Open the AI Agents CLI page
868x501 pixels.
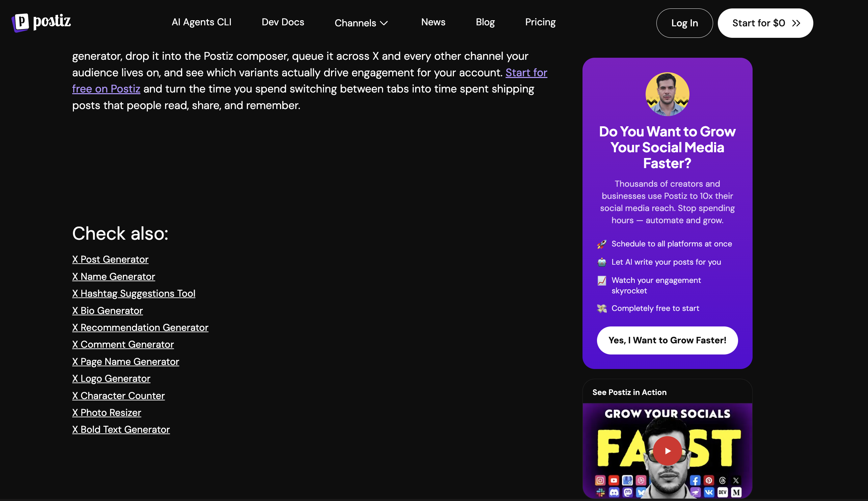pyautogui.click(x=201, y=22)
